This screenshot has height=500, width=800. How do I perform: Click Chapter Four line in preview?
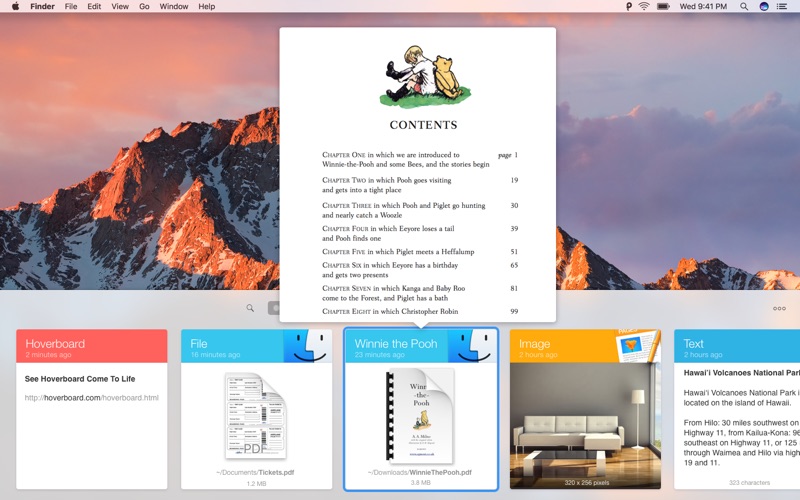(420, 233)
